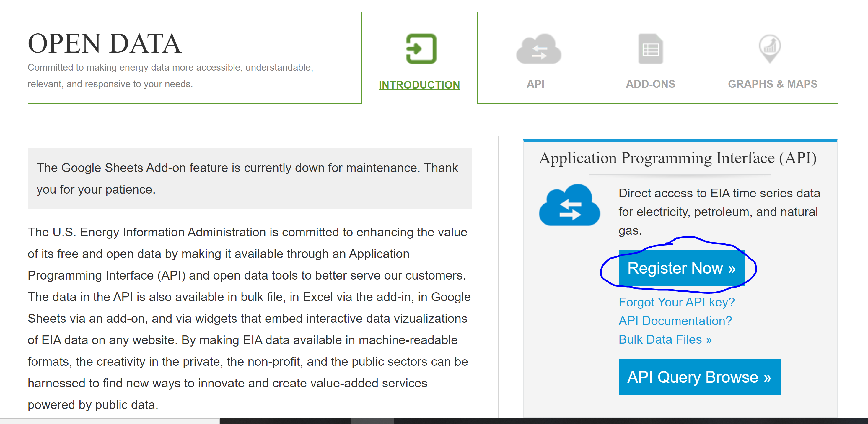Open the INTRODUCTION tab label
Viewport: 868px width, 424px height.
[x=419, y=85]
